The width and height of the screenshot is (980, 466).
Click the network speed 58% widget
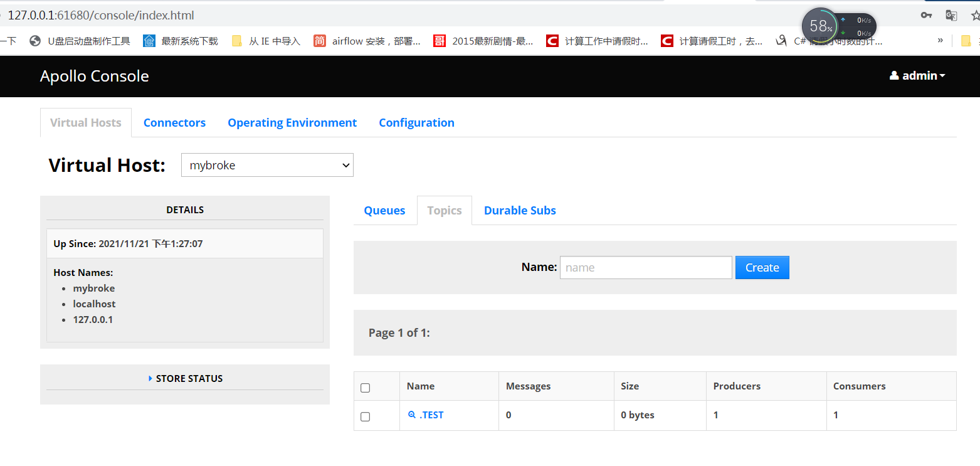point(839,26)
